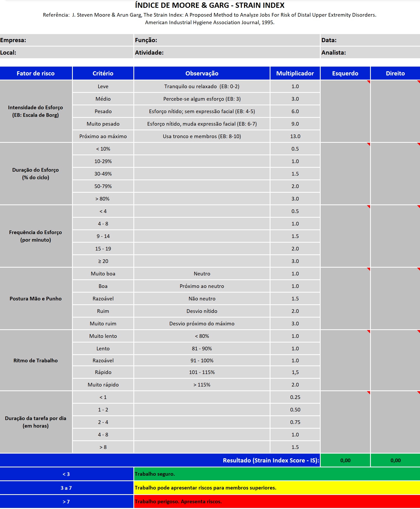This screenshot has height=509, width=420.
Task: Click the Empresa input field
Action: pyautogui.click(x=78, y=40)
